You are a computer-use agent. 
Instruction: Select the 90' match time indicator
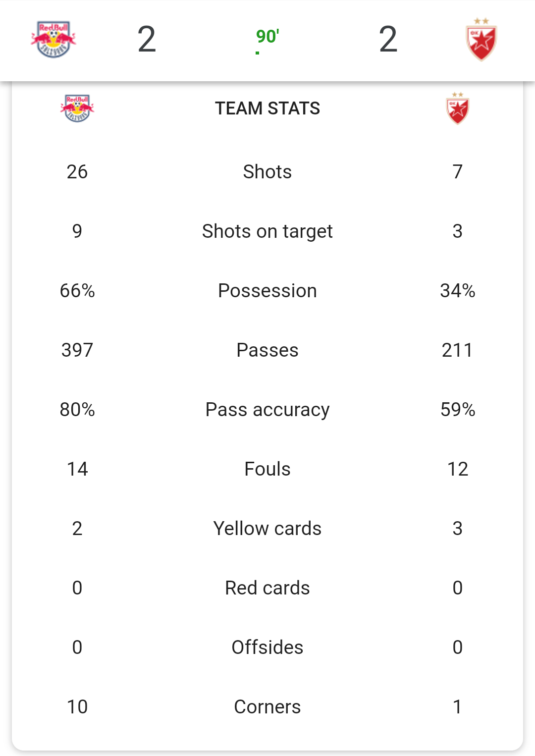coord(267,37)
